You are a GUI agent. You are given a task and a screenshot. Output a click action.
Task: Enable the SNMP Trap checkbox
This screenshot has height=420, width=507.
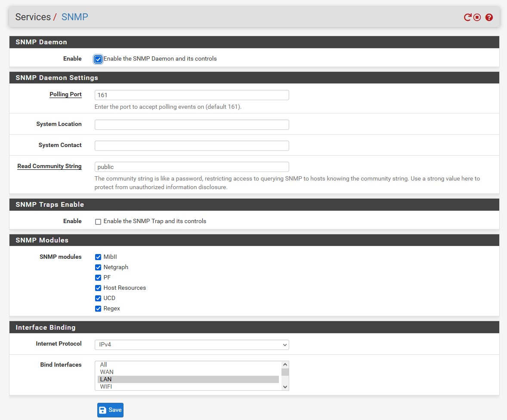click(x=98, y=222)
